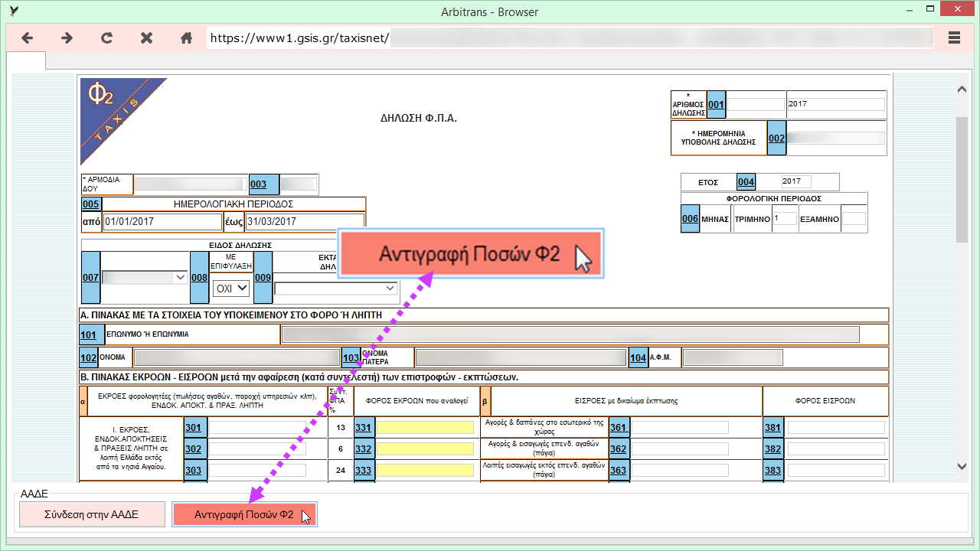Click the field code 002 link
Screen dimensions: 980x551
tap(776, 138)
